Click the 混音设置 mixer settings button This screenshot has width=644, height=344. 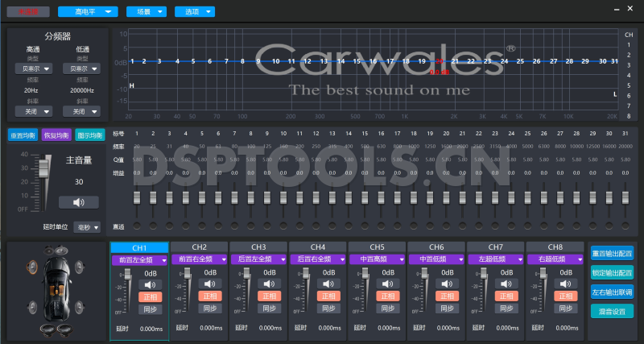[x=613, y=311]
